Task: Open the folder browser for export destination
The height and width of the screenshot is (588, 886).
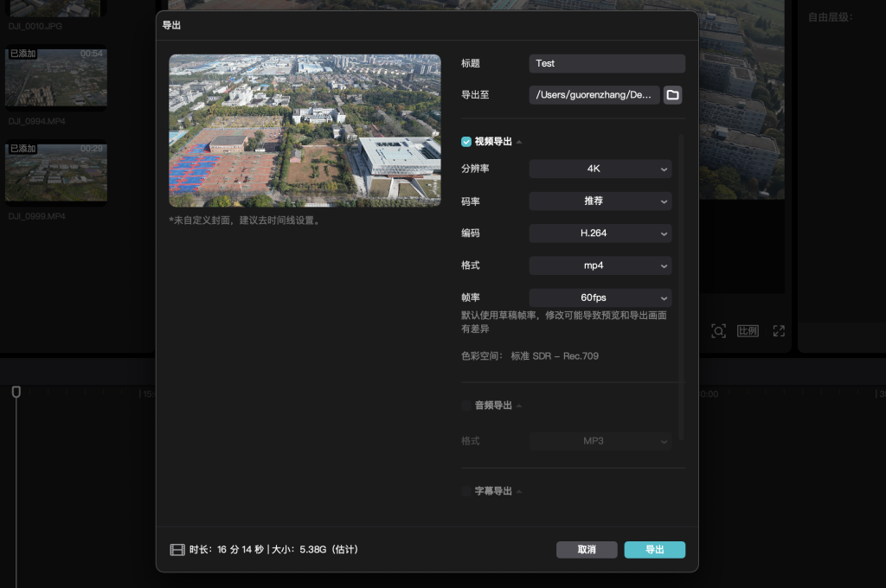Action: [x=673, y=95]
